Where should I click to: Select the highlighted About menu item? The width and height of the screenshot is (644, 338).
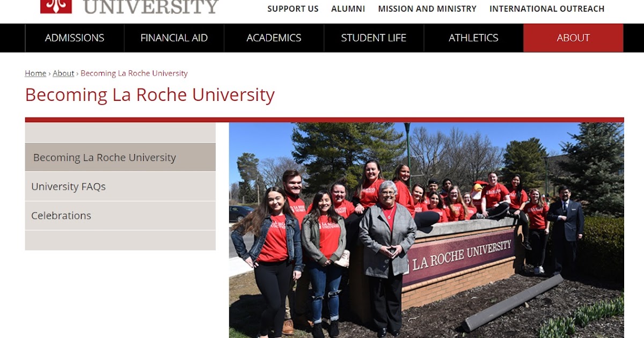(573, 38)
